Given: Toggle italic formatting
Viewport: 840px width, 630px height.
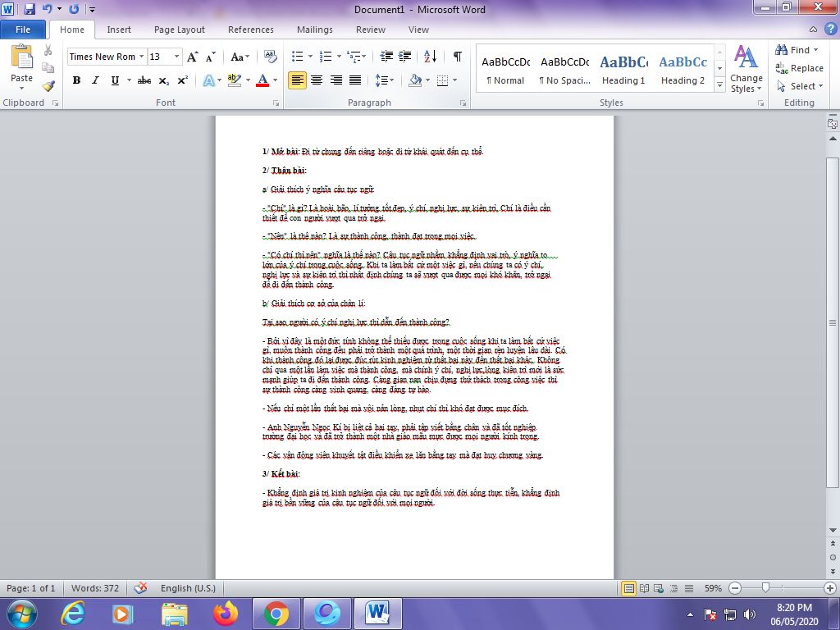Looking at the screenshot, I should pyautogui.click(x=95, y=80).
